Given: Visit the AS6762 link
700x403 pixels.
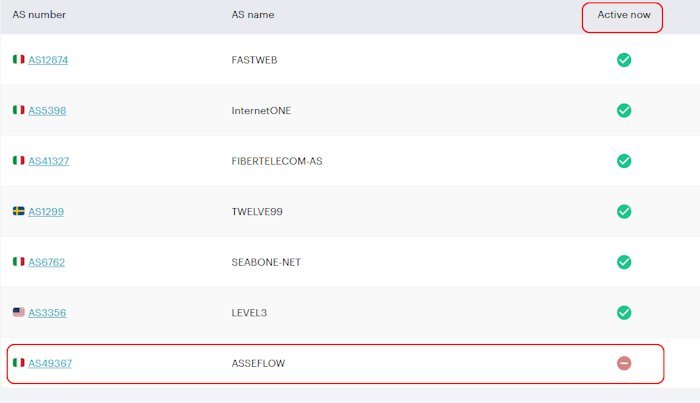Looking at the screenshot, I should [47, 262].
